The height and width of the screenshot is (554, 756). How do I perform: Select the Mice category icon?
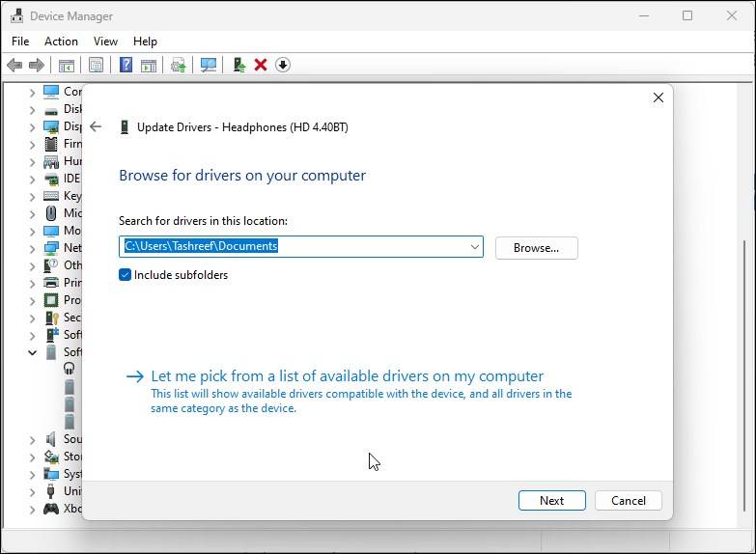[51, 213]
